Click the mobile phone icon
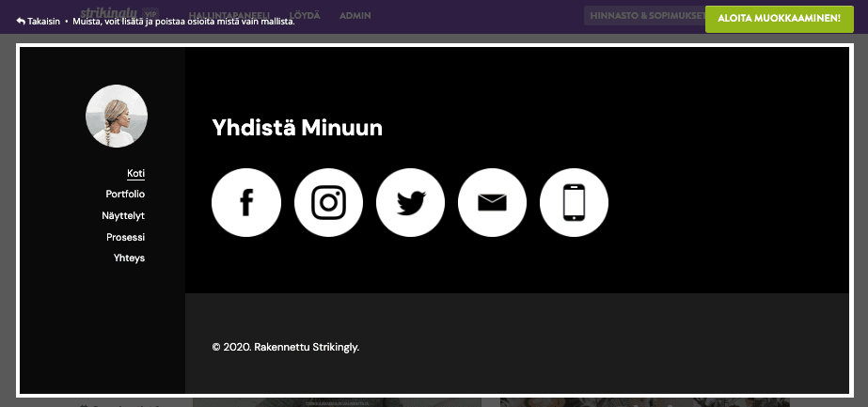Viewport: 868px width, 407px height. coord(574,202)
